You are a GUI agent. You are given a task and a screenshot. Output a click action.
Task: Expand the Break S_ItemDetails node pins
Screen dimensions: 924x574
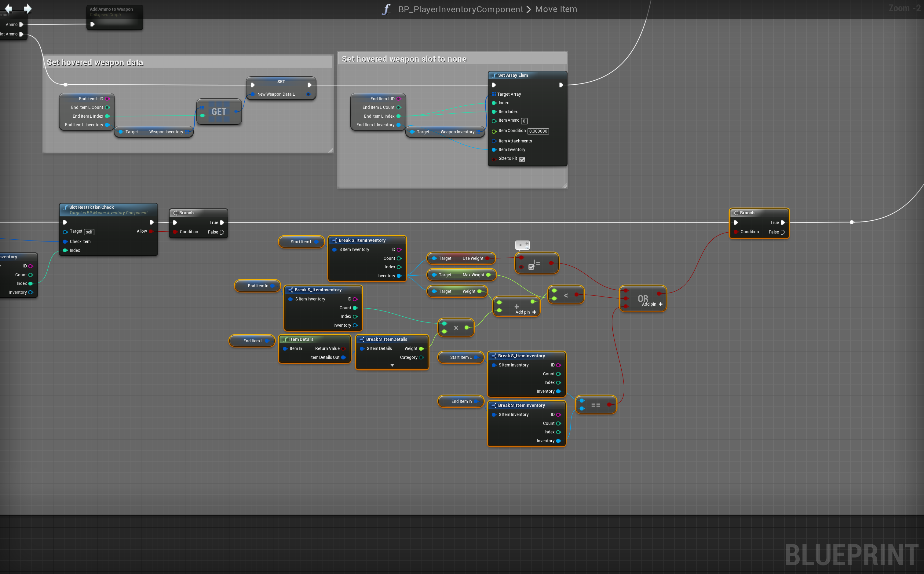tap(392, 365)
